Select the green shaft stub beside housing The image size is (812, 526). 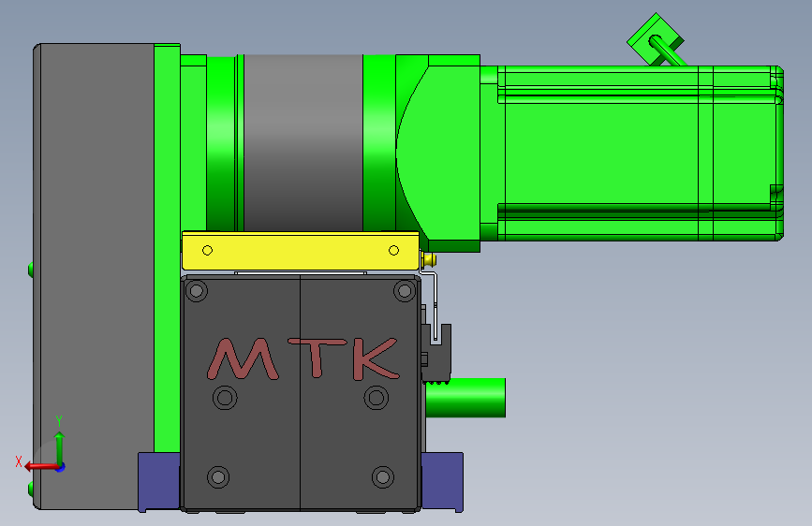point(465,398)
